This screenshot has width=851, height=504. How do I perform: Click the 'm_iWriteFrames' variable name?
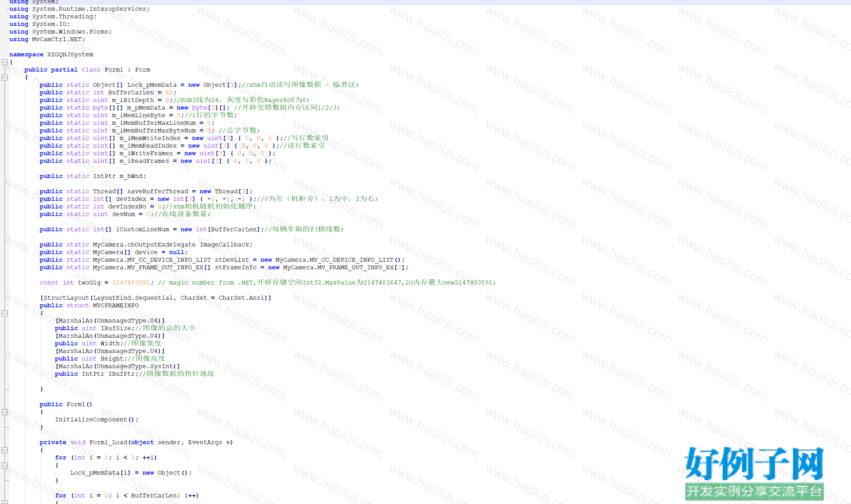146,153
